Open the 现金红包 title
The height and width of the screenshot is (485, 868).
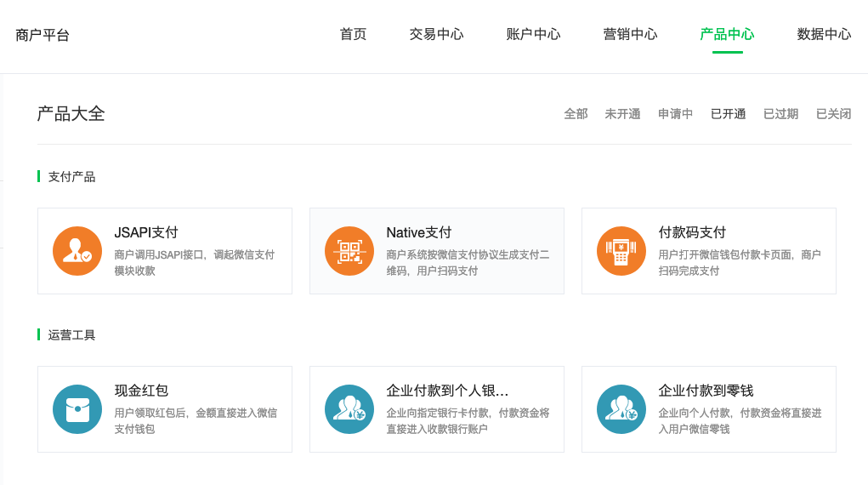click(x=141, y=391)
